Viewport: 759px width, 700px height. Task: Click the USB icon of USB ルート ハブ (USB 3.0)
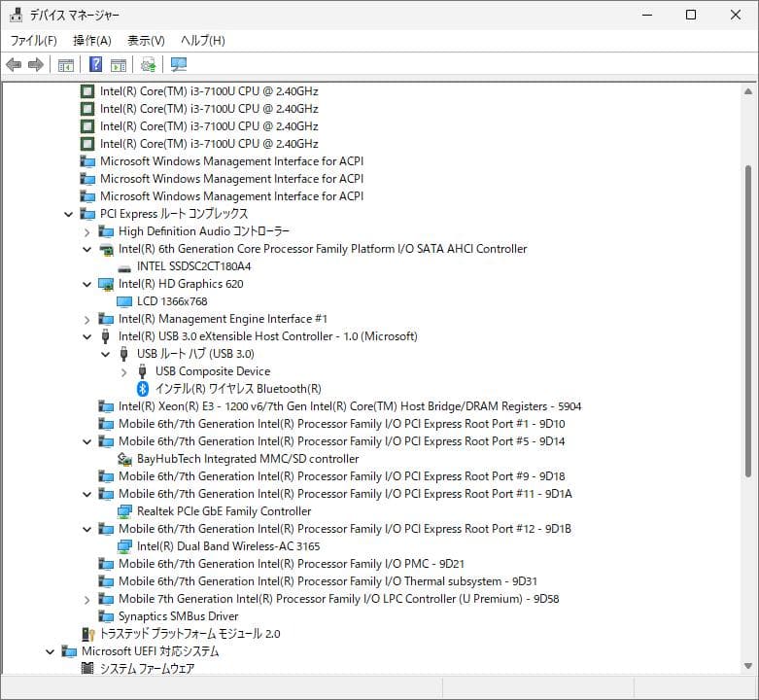[124, 354]
